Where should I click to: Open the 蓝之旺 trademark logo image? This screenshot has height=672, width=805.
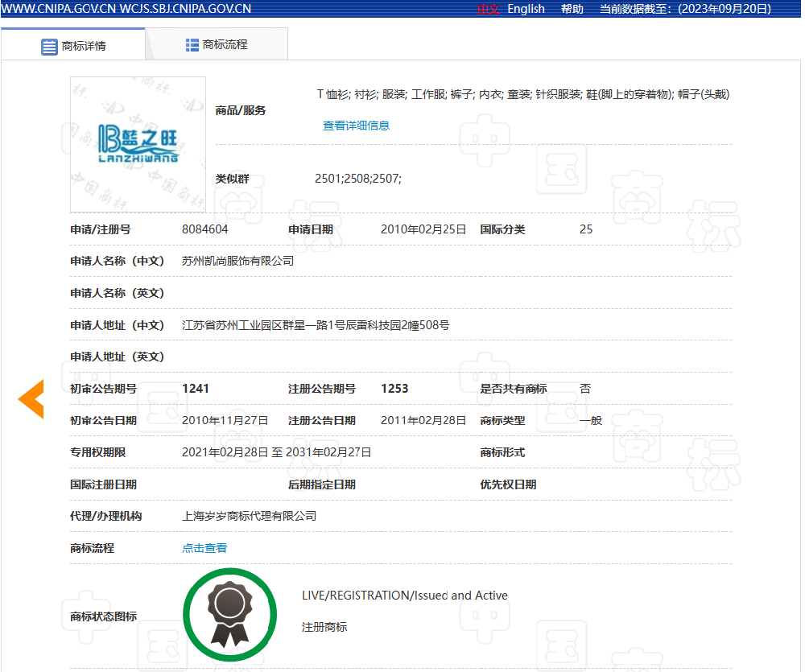pyautogui.click(x=138, y=144)
